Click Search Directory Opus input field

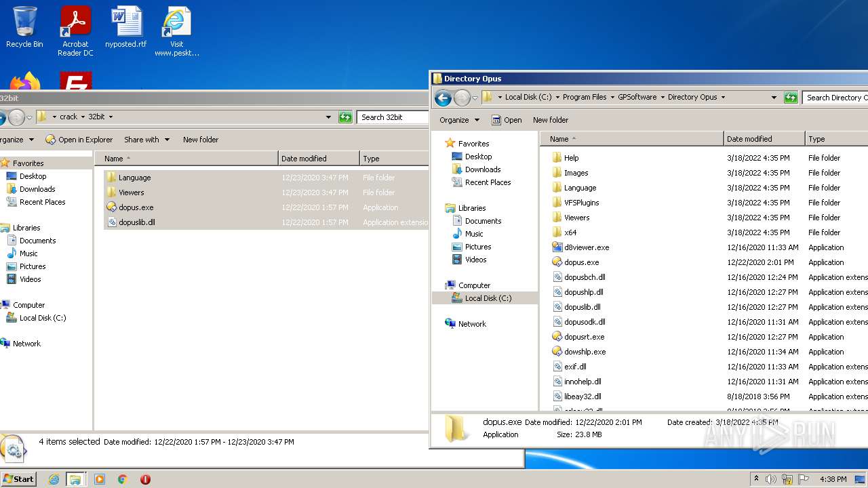[835, 98]
